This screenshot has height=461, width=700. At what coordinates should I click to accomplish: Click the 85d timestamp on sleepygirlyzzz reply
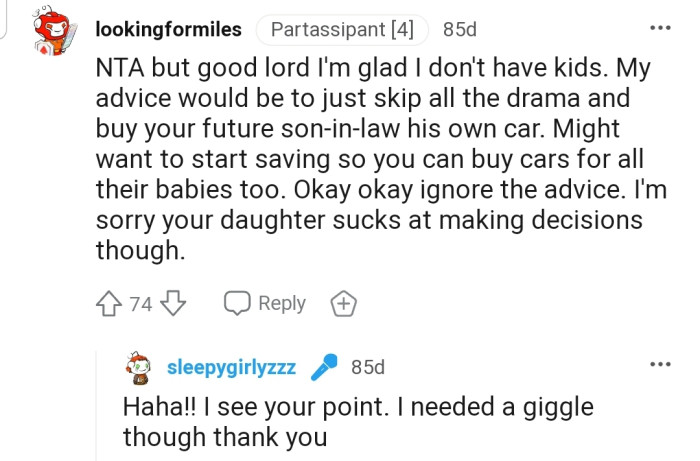point(368,368)
